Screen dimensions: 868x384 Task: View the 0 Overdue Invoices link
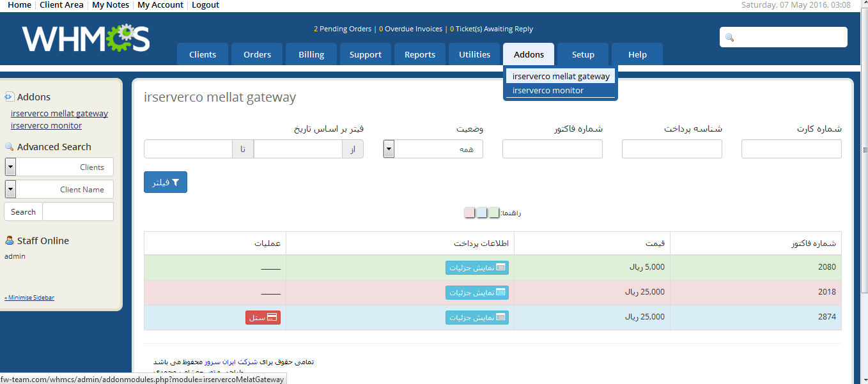(410, 29)
